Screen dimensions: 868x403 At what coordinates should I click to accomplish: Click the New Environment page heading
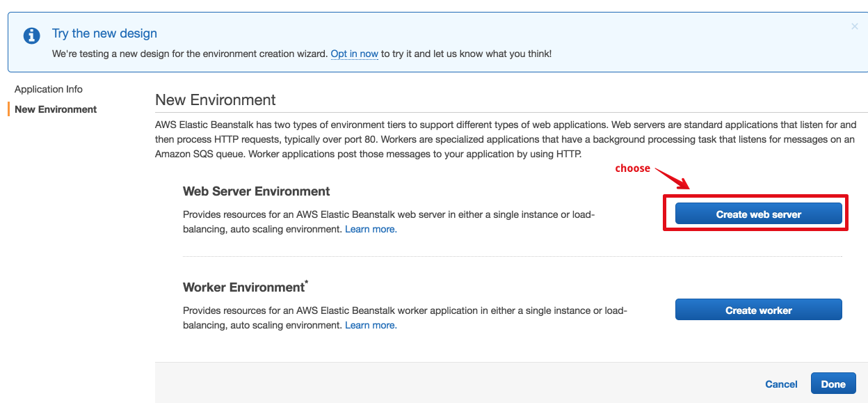[x=216, y=100]
